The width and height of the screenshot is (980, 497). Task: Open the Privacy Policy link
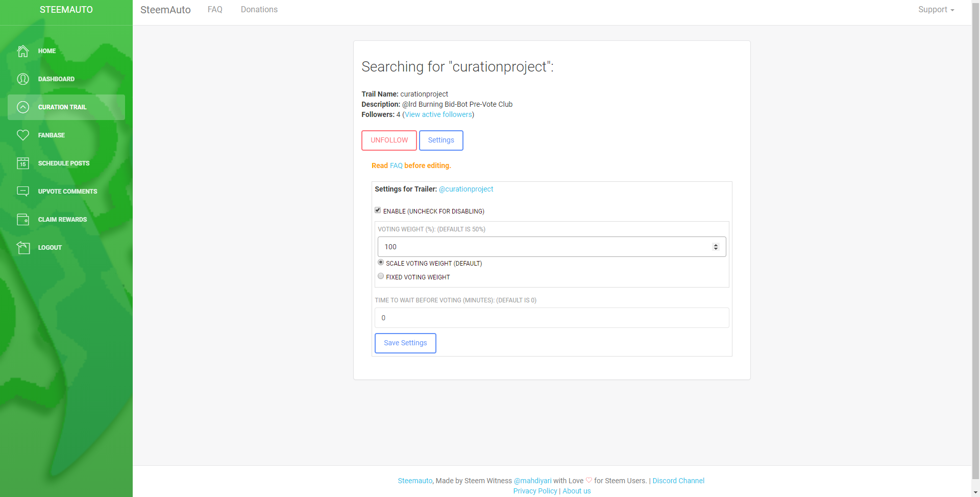tap(535, 491)
